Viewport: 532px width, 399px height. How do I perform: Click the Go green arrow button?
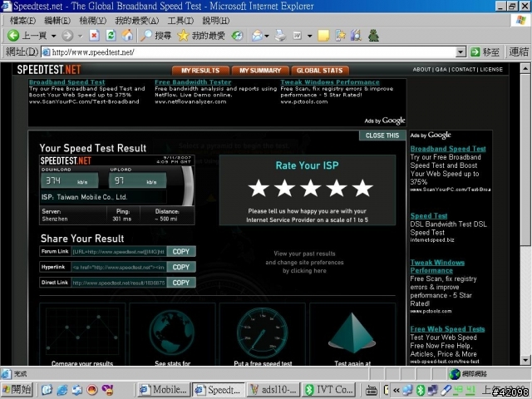(475, 52)
